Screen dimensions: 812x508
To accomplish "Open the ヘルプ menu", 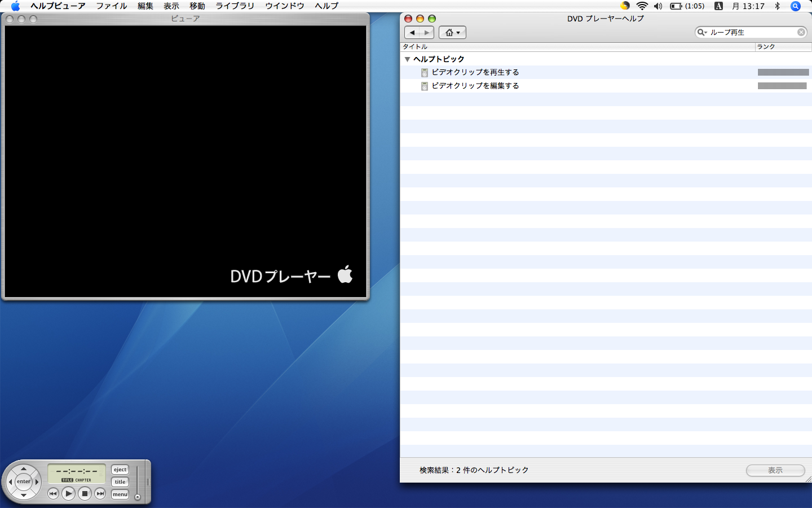I will pos(326,6).
